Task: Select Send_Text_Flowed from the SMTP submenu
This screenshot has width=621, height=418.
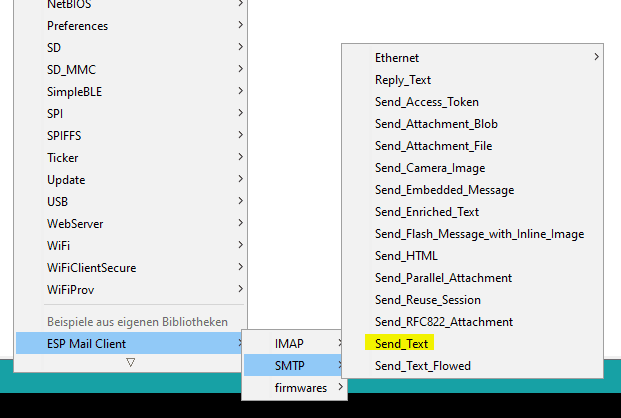Action: [x=422, y=366]
